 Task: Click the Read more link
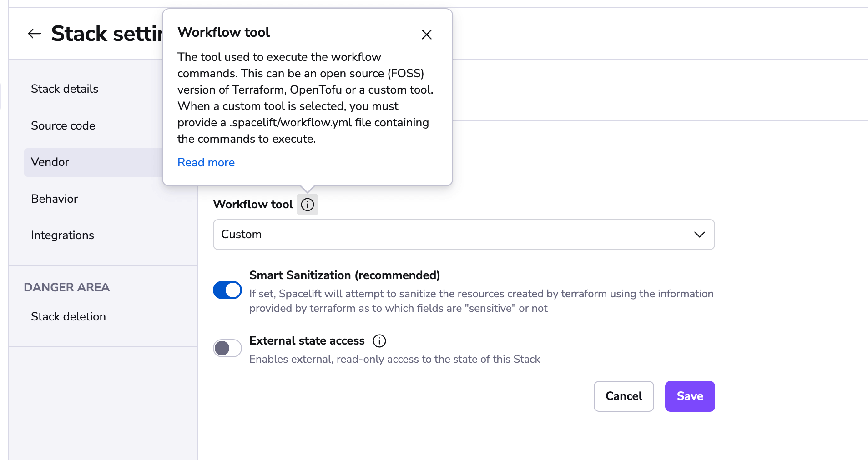[x=206, y=162]
